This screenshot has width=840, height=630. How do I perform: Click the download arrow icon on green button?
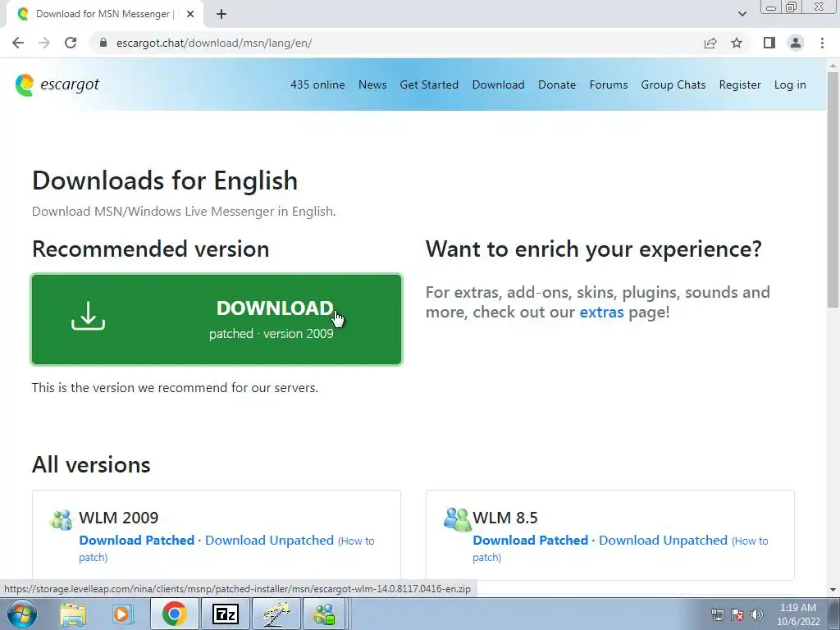click(x=88, y=316)
